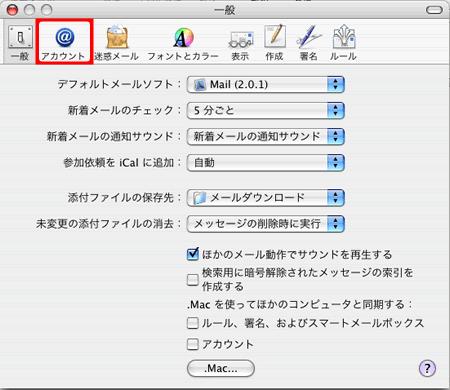Open the アカウント (Accounts) pane
450x390 pixels.
tap(64, 42)
